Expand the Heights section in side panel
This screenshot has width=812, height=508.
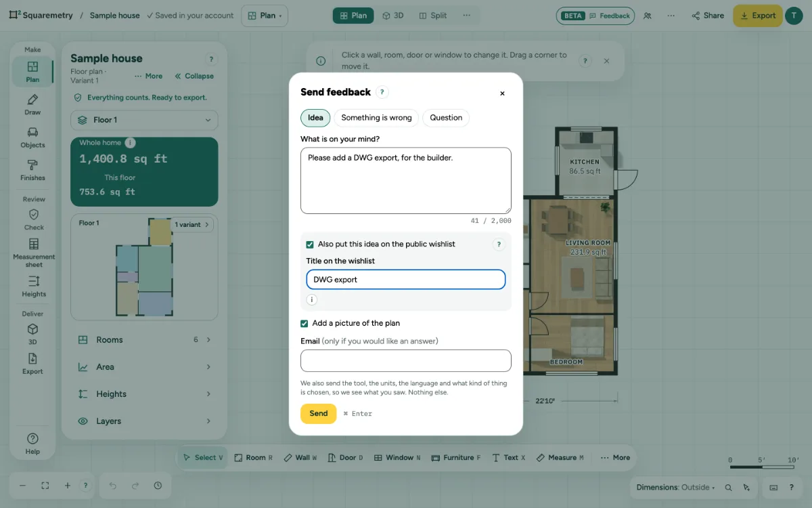click(144, 394)
